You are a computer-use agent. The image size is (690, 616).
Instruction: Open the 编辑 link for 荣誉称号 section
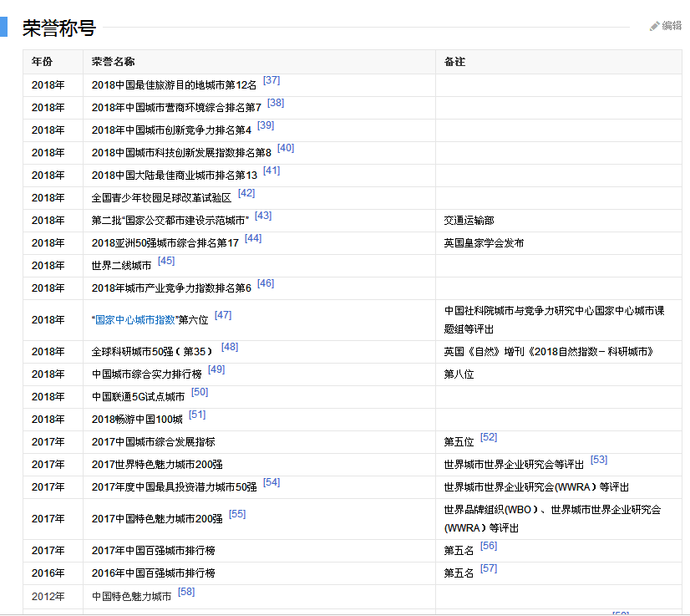click(x=672, y=26)
